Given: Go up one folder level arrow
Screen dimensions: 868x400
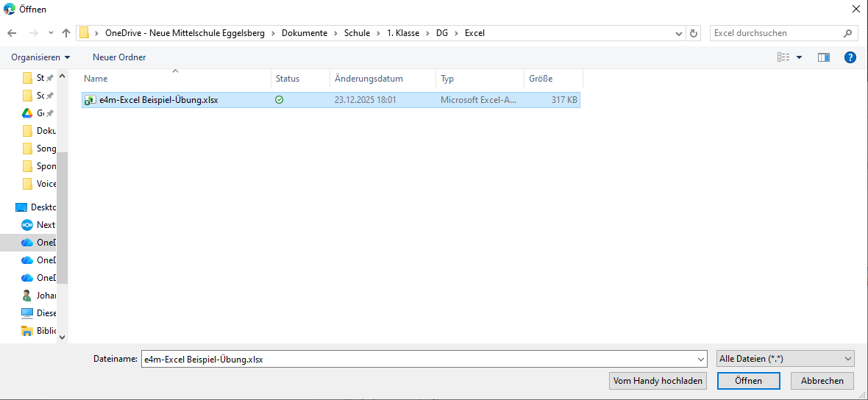Looking at the screenshot, I should coord(66,33).
